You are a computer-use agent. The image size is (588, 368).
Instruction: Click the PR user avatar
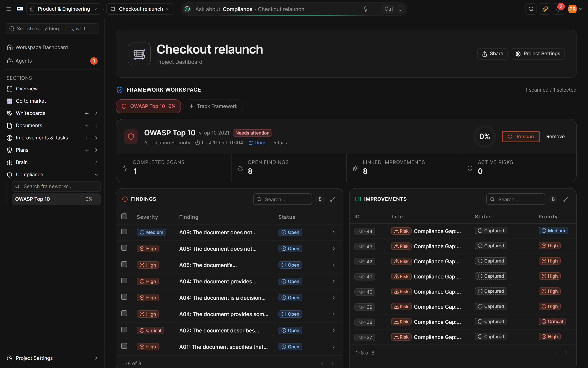point(572,9)
